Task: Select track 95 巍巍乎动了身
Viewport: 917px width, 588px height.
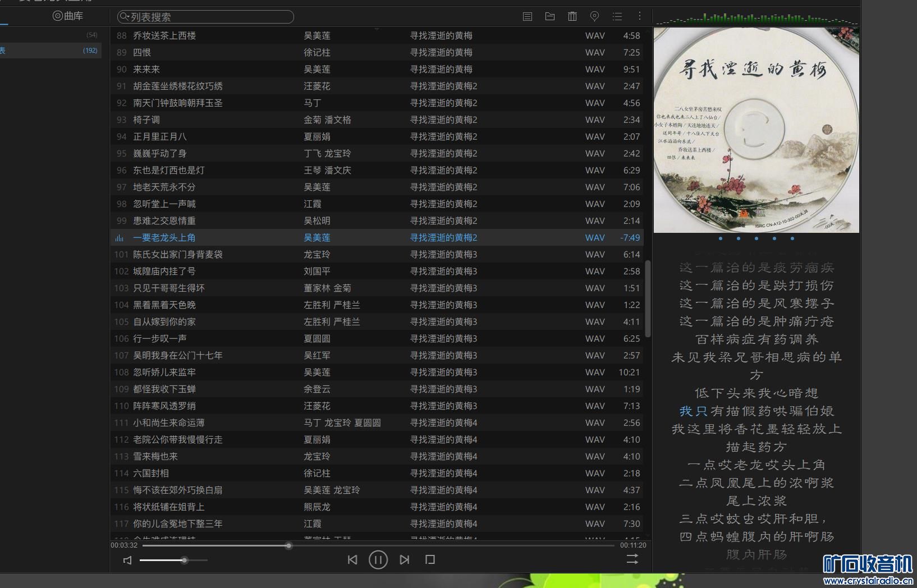Action: (377, 153)
